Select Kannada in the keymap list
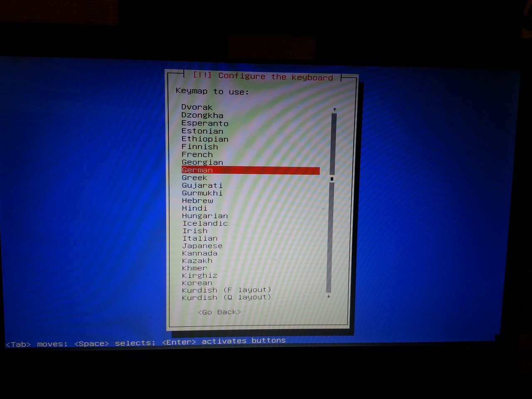Image resolution: width=532 pixels, height=399 pixels. click(200, 254)
